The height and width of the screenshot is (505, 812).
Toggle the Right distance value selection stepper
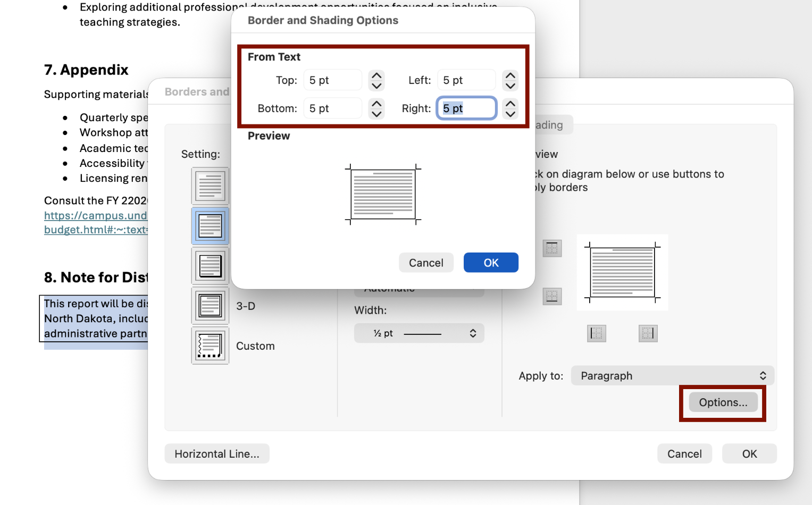pos(510,108)
